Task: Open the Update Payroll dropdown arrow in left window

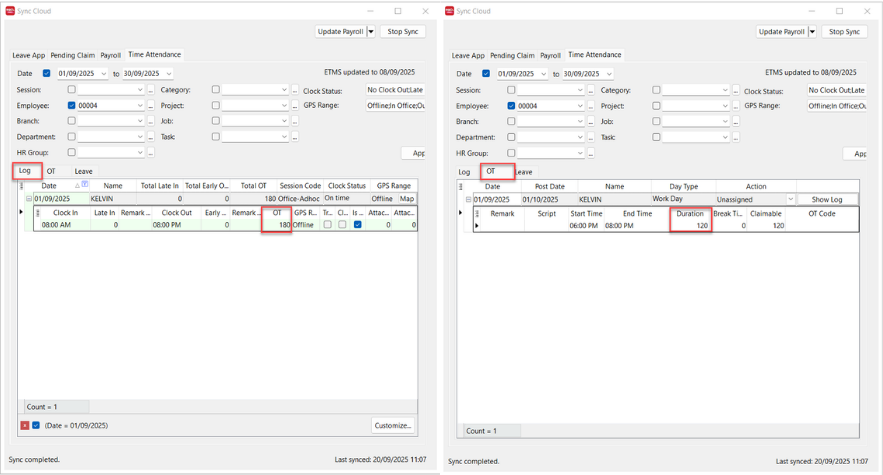Action: click(x=371, y=32)
